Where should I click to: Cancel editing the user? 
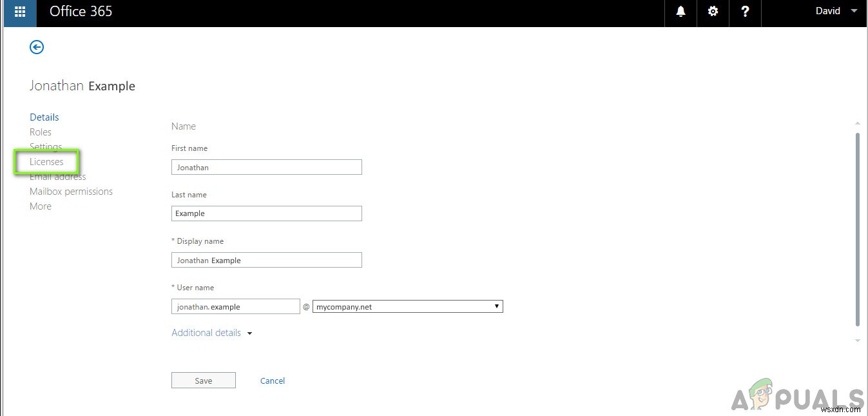272,381
